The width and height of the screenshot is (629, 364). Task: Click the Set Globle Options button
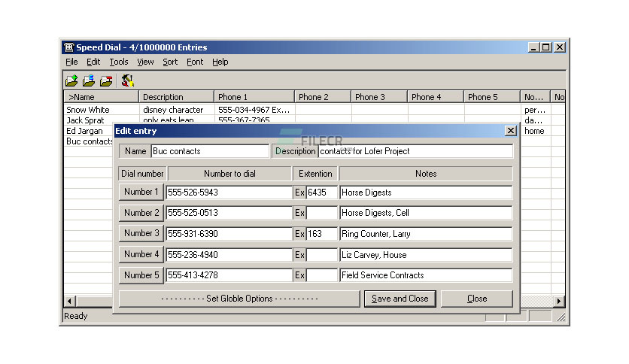point(239,299)
